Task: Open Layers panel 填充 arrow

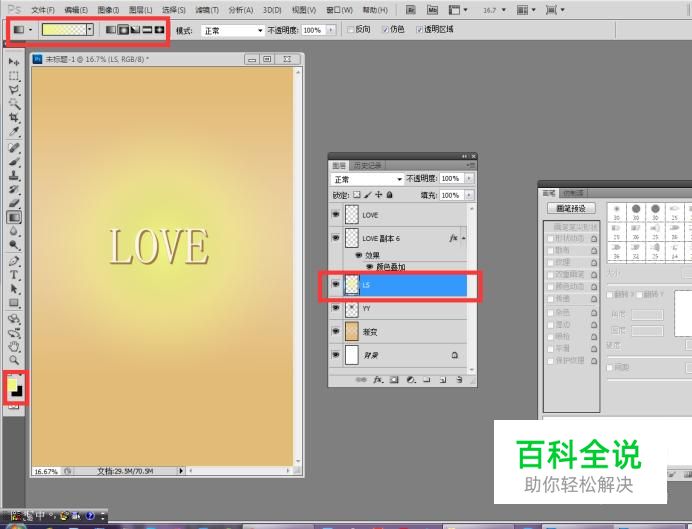Action: point(469,195)
